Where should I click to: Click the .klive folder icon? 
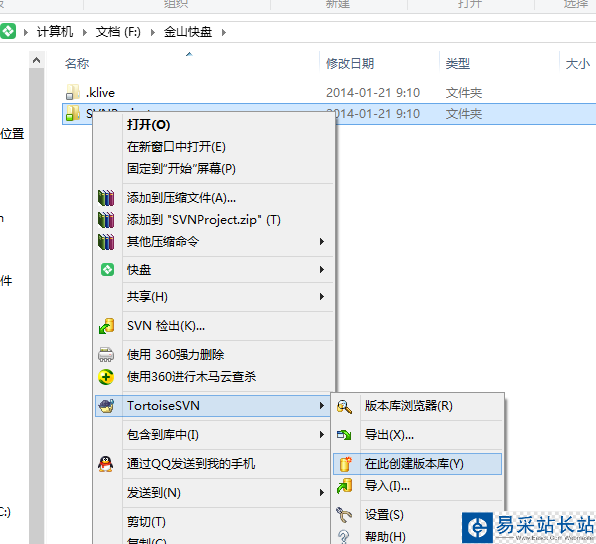click(73, 92)
